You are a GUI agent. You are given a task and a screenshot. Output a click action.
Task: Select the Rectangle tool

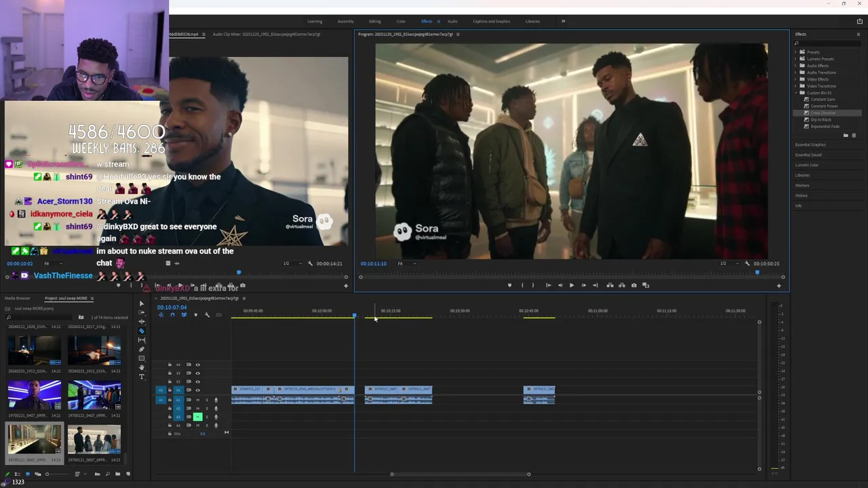pos(142,358)
